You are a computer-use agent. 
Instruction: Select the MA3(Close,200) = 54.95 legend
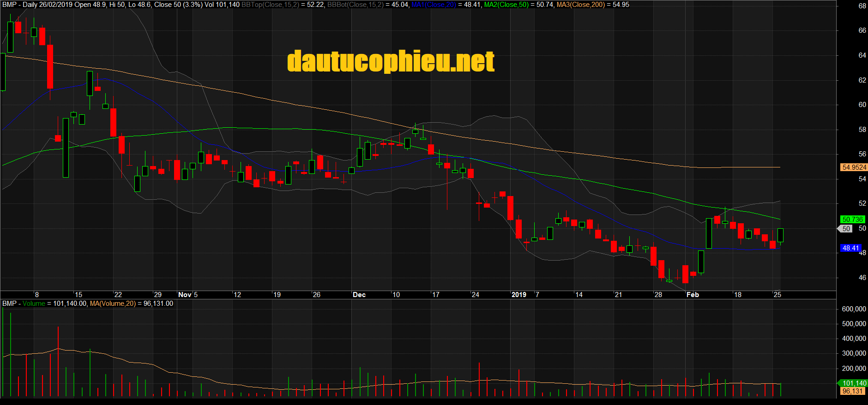(593, 5)
